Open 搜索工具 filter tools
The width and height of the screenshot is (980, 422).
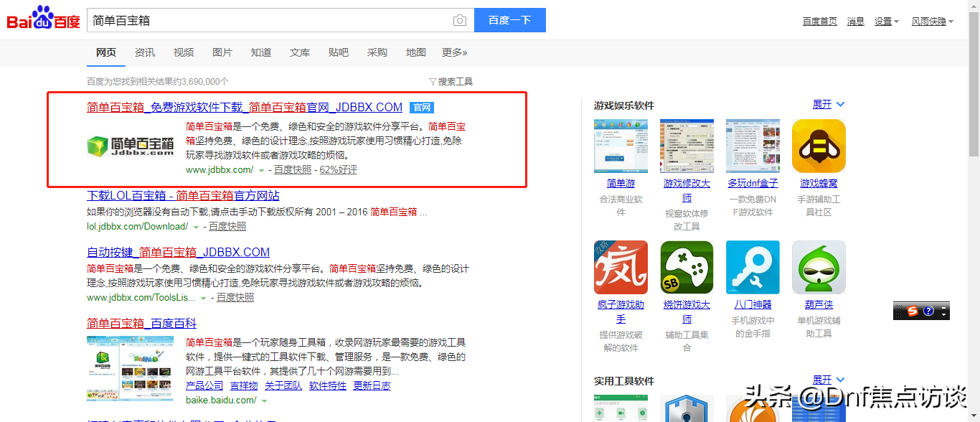tap(451, 82)
